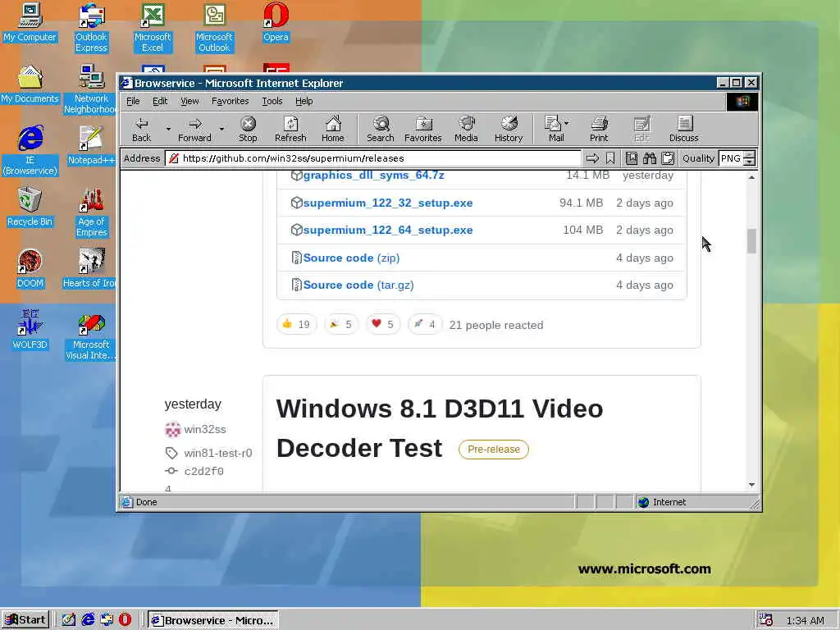Viewport: 840px width, 630px height.
Task: Select the Microsoft Excel desktop shortcut
Action: [153, 28]
